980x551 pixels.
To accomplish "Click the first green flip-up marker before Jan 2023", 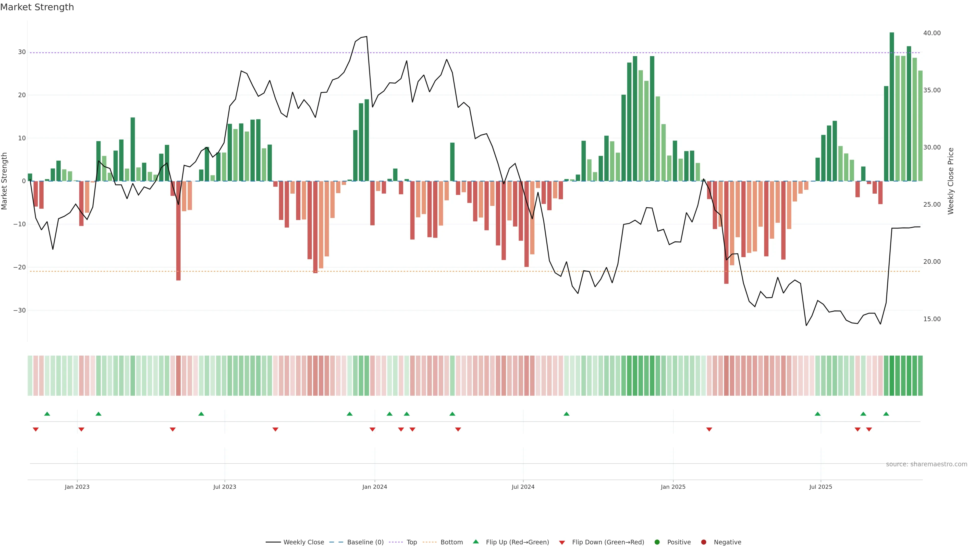I will pos(47,414).
